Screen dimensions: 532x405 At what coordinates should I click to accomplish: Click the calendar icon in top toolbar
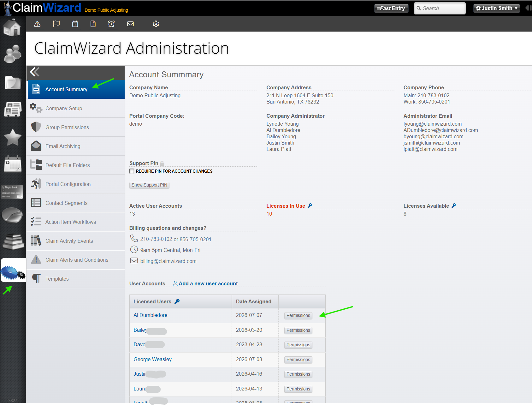(75, 24)
